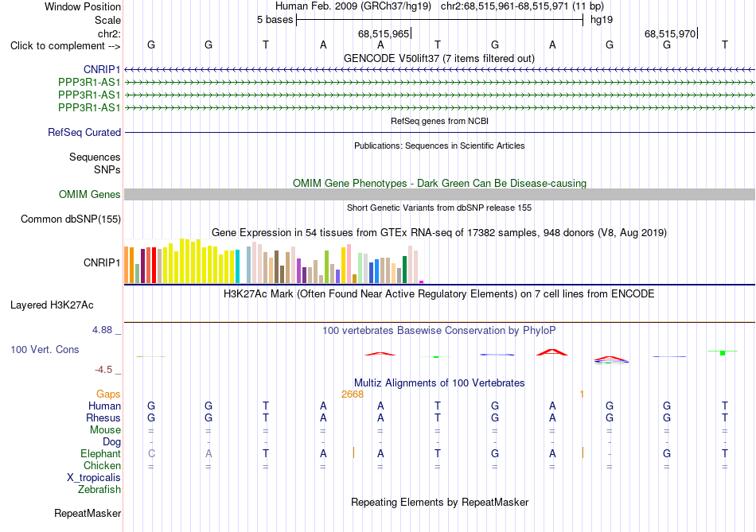The image size is (756, 532).
Task: Click the 68,515,965 ruler coordinate
Action: tap(384, 33)
